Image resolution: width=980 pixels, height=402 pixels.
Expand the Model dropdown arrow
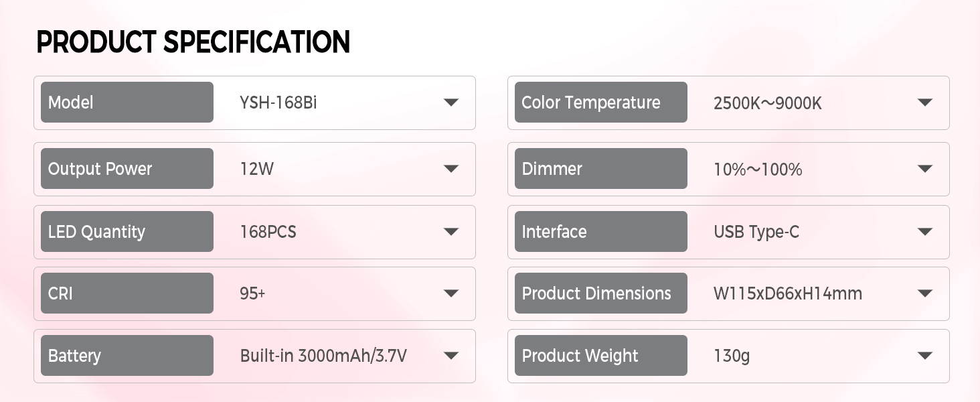451,103
